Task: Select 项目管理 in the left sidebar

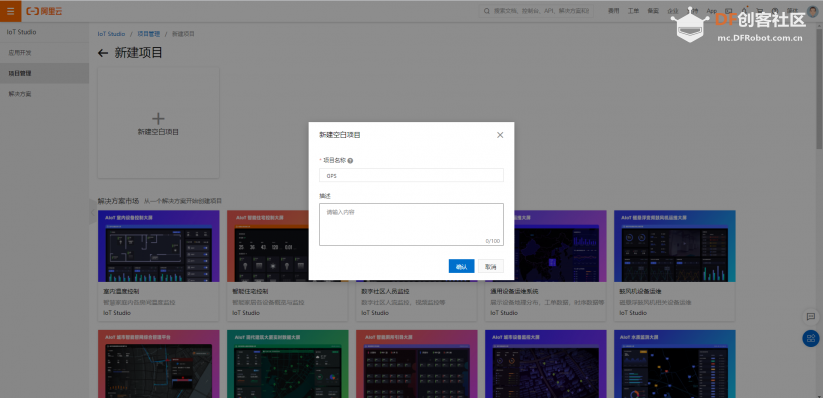Action: pyautogui.click(x=44, y=74)
